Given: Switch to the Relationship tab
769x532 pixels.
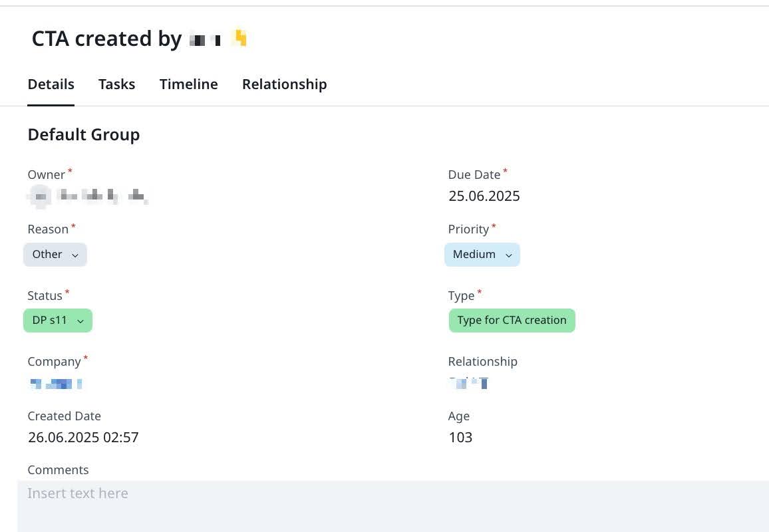Looking at the screenshot, I should point(284,84).
